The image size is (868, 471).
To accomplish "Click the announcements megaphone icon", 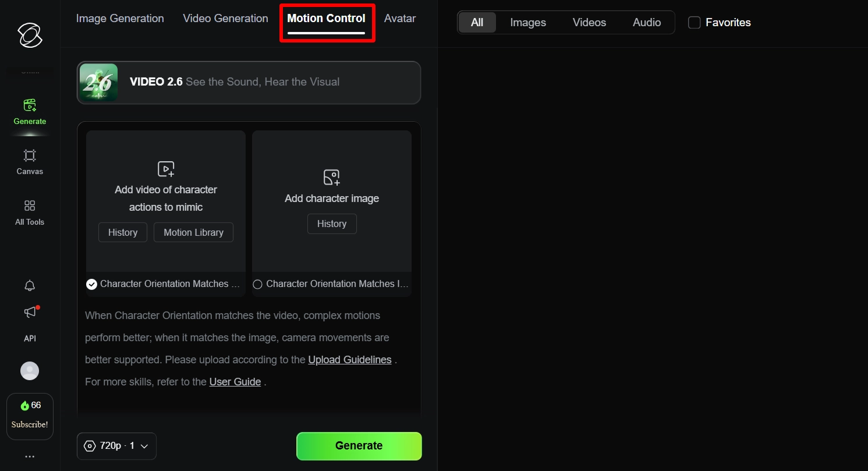I will [x=30, y=312].
